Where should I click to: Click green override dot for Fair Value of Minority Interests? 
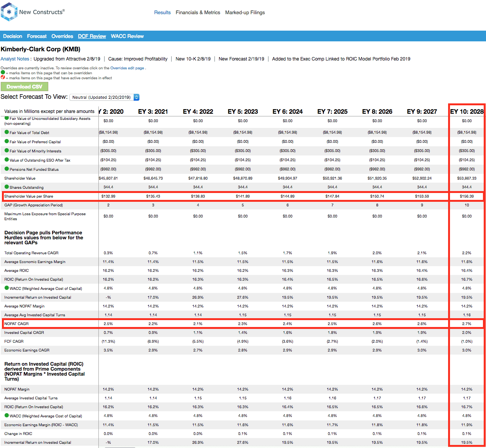pyautogui.click(x=7, y=150)
